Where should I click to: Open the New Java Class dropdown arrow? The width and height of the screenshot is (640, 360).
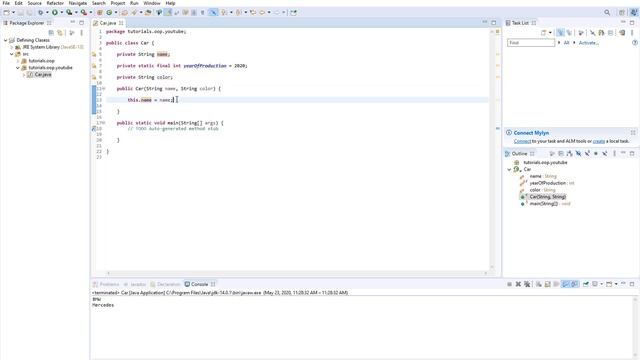[x=116, y=13]
